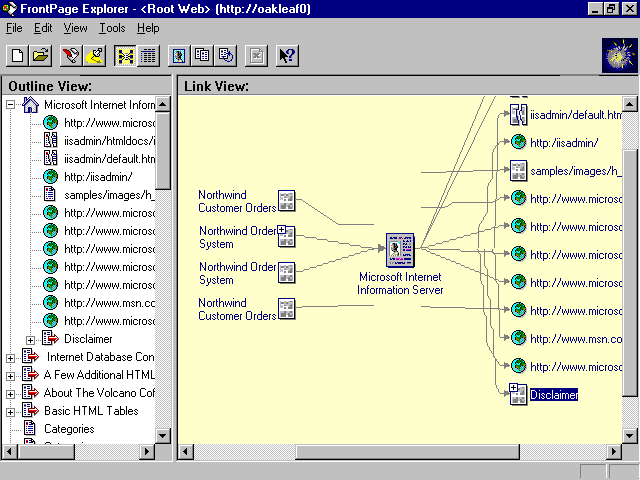Show the To Do List icon

click(95, 55)
